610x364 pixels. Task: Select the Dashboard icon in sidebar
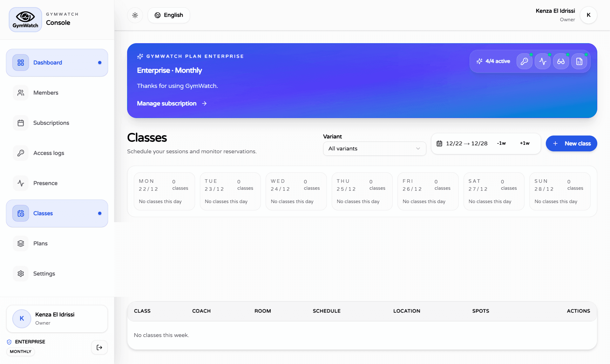[x=20, y=63]
